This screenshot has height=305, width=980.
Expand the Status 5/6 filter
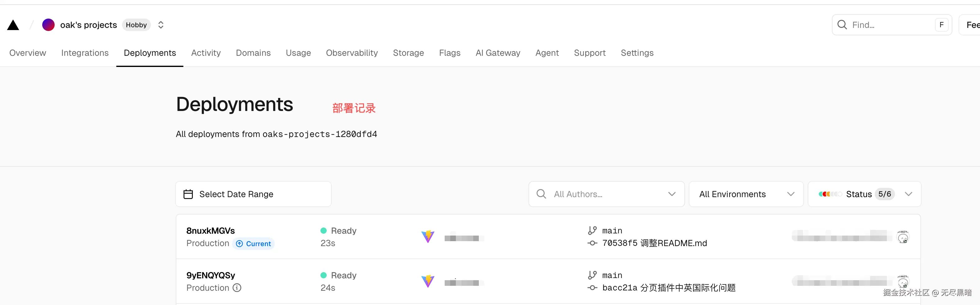[908, 194]
